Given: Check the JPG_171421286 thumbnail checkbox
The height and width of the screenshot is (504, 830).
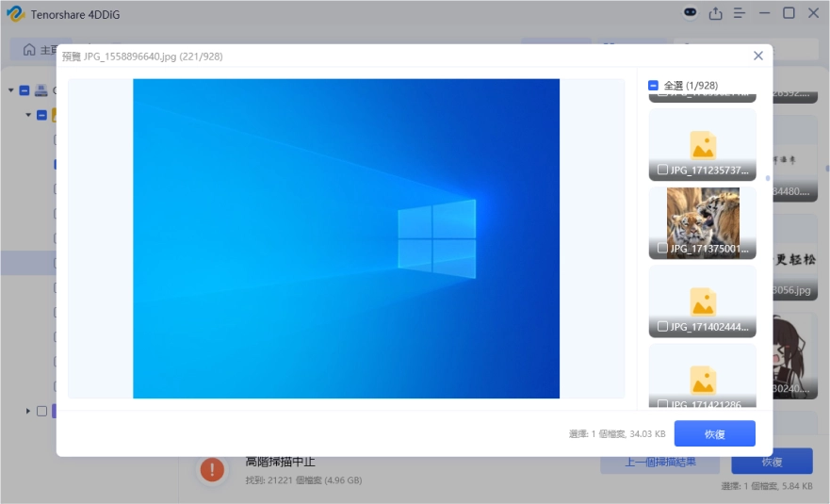Looking at the screenshot, I should click(662, 404).
